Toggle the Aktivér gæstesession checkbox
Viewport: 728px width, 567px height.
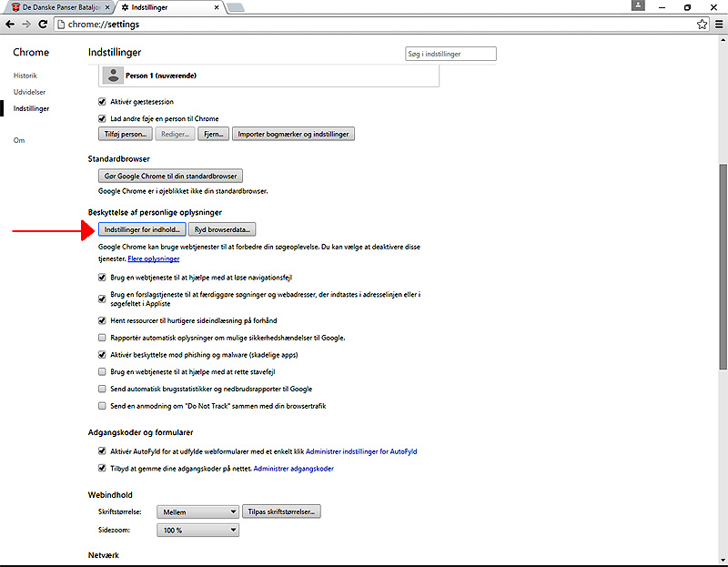pyautogui.click(x=102, y=102)
